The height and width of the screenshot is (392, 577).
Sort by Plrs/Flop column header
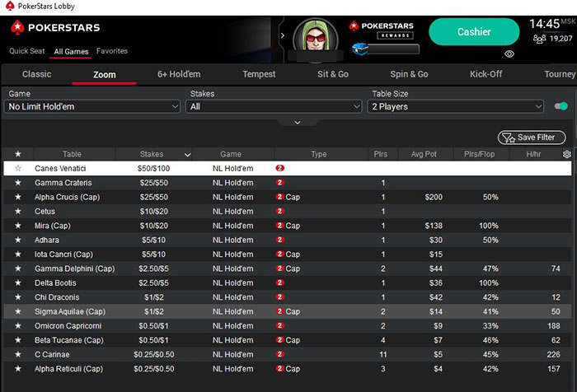tap(480, 154)
